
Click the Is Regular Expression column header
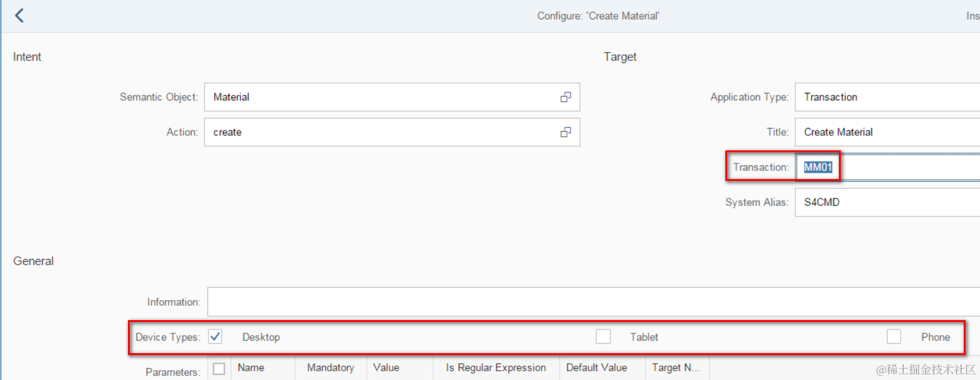point(496,368)
